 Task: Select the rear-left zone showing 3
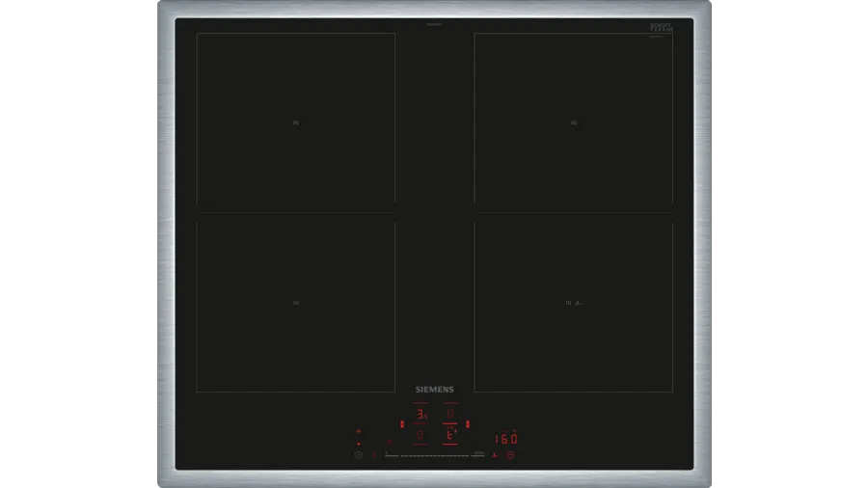click(420, 414)
